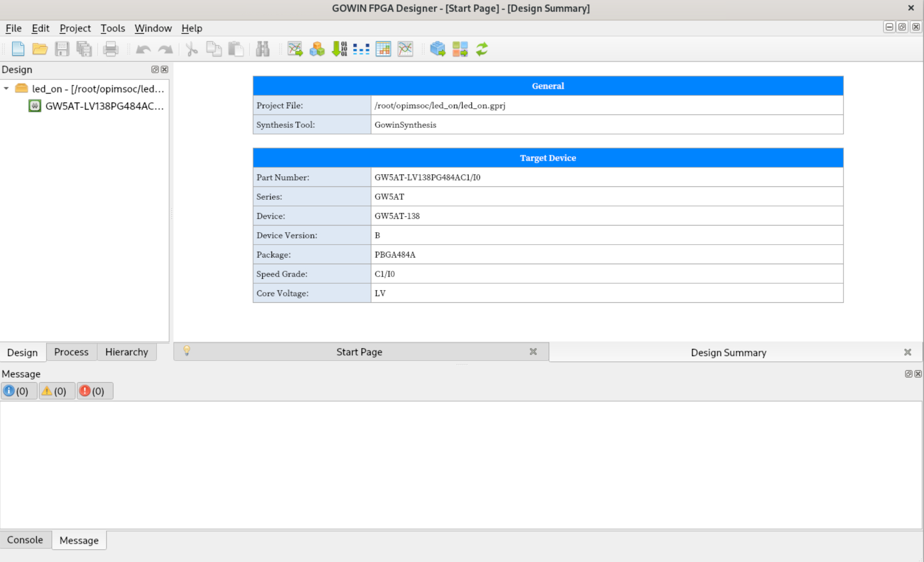Click the core voltage value LV
924x562 pixels.
pos(380,293)
